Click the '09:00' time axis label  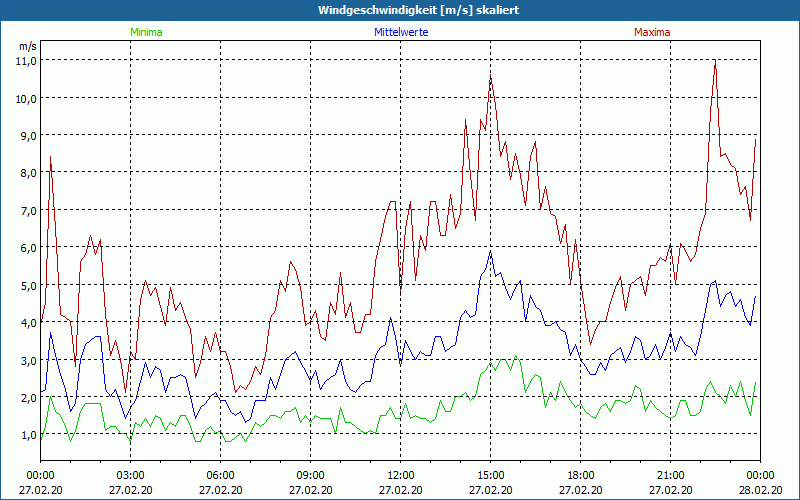[x=311, y=476]
